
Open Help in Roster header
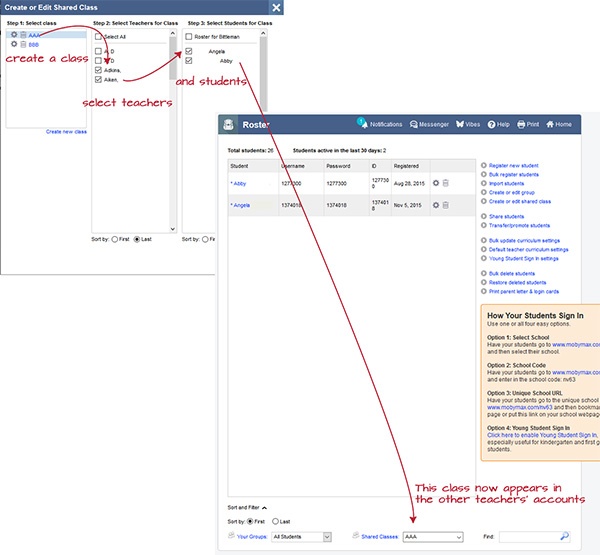(x=498, y=124)
